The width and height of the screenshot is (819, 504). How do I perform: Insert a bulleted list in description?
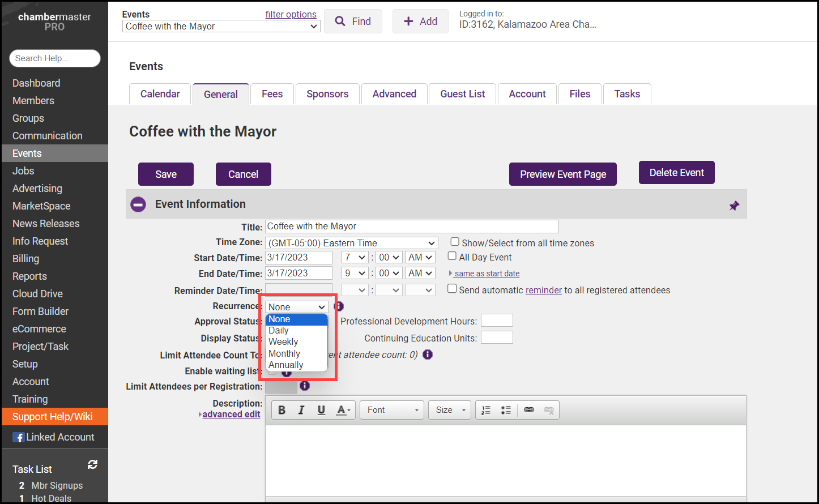[506, 411]
